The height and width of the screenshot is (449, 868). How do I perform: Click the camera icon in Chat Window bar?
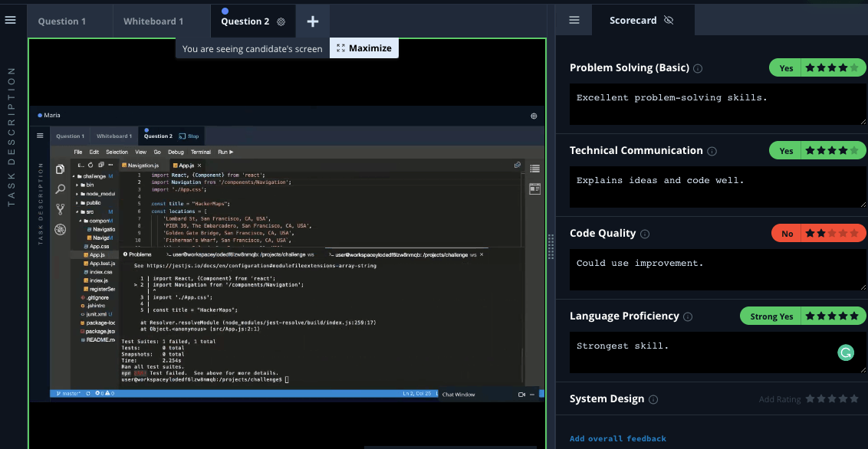pyautogui.click(x=521, y=395)
